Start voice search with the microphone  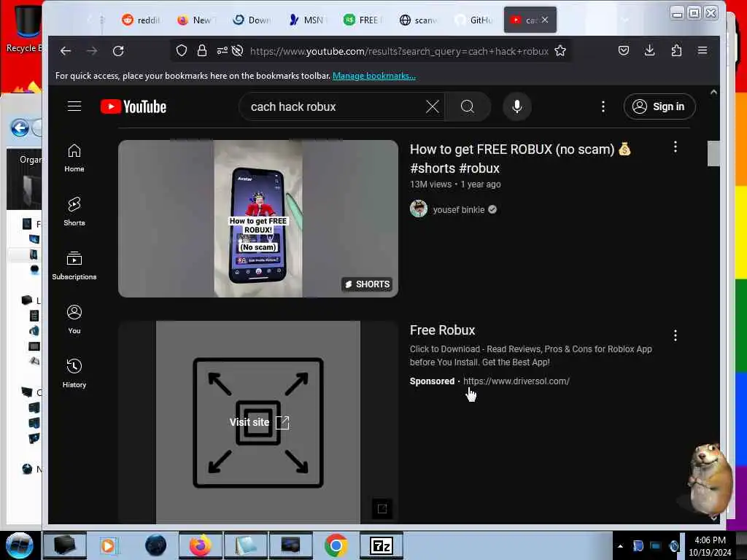(517, 106)
